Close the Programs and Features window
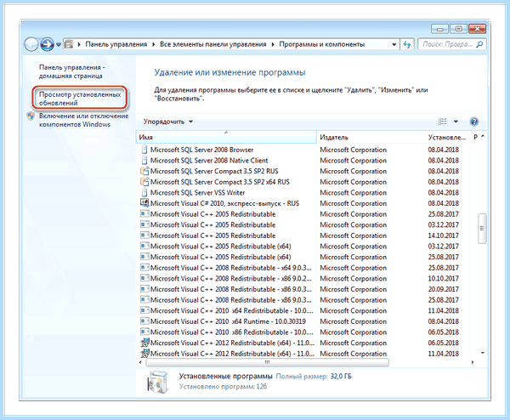 (477, 29)
